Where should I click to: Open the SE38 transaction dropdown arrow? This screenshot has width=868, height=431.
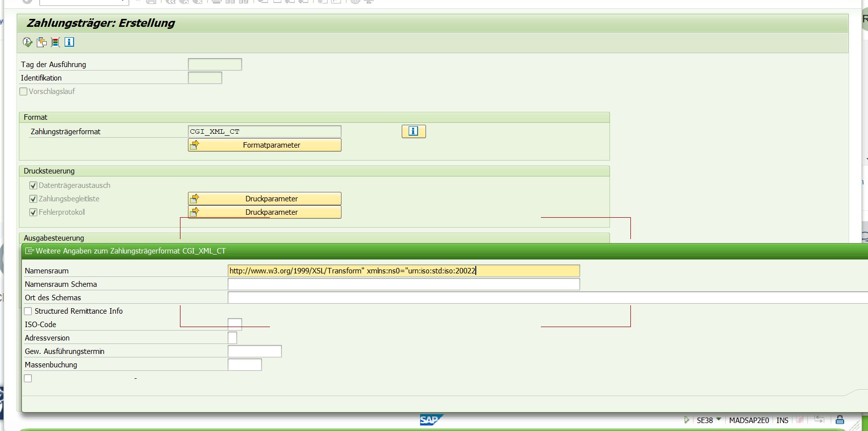click(719, 420)
